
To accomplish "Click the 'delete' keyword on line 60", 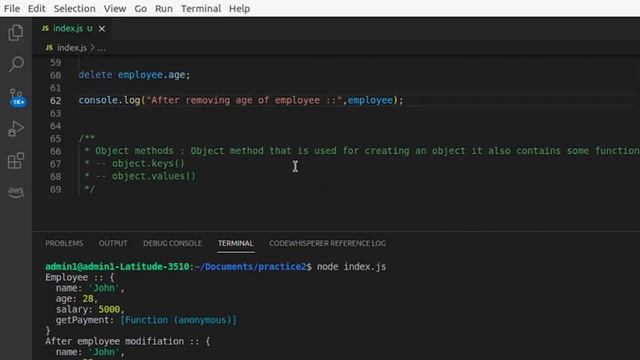I will tap(95, 75).
